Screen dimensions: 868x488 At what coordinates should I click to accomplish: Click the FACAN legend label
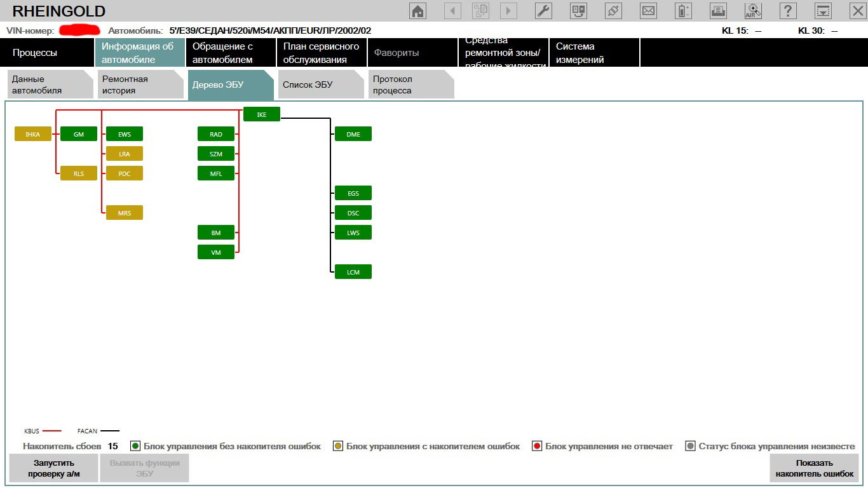87,431
